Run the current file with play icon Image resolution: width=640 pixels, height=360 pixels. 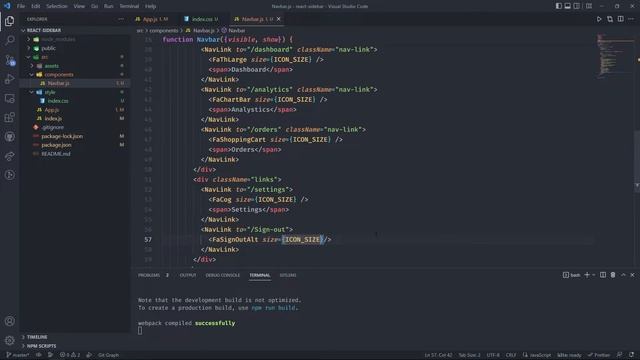[x=599, y=19]
